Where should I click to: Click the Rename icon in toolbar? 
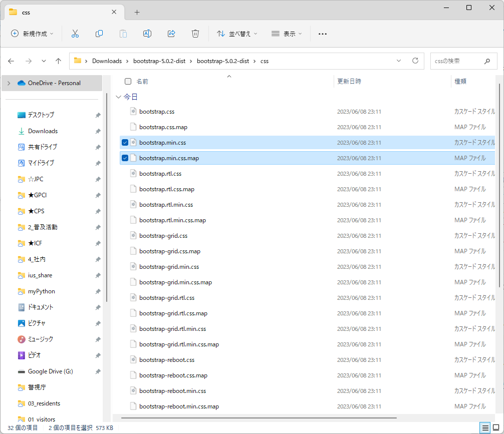(147, 34)
